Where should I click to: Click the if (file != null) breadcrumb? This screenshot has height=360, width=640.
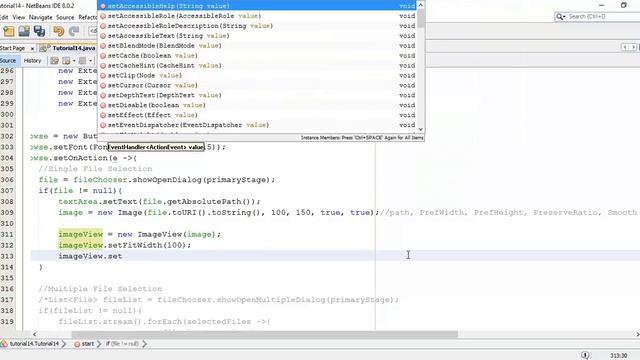[122, 344]
